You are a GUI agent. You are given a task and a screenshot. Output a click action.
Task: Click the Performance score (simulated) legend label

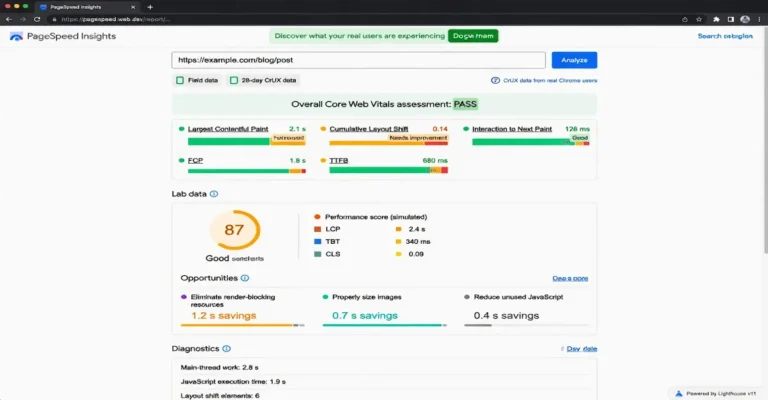tap(376, 217)
